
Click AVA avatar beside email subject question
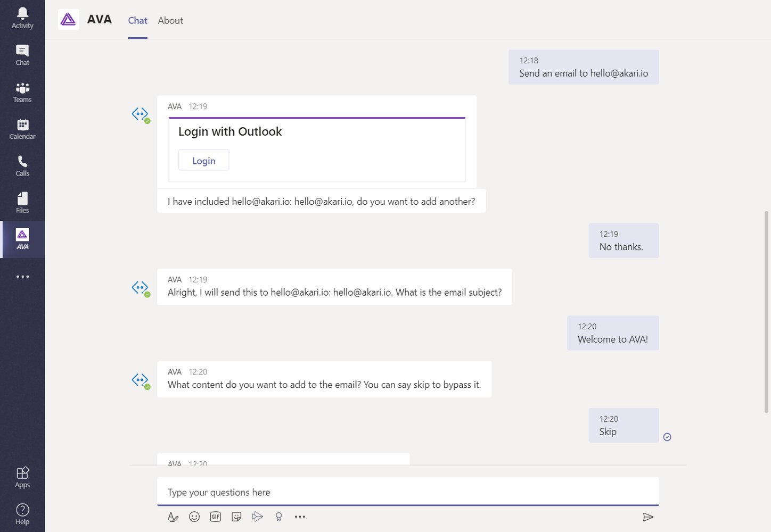coord(141,288)
